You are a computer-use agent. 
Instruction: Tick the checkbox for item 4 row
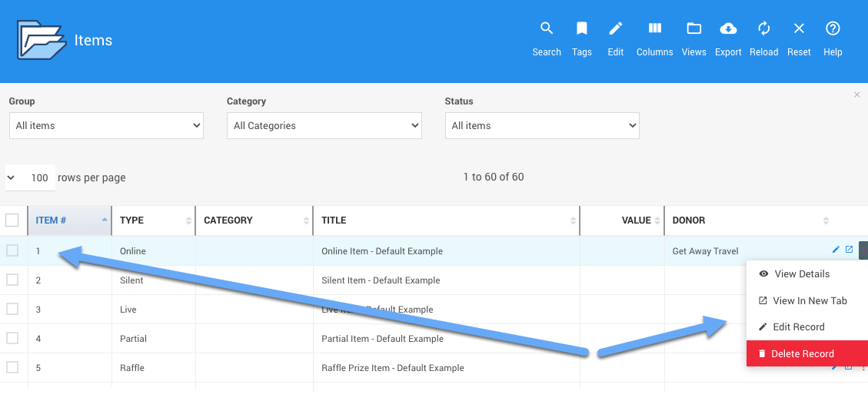[x=12, y=338]
